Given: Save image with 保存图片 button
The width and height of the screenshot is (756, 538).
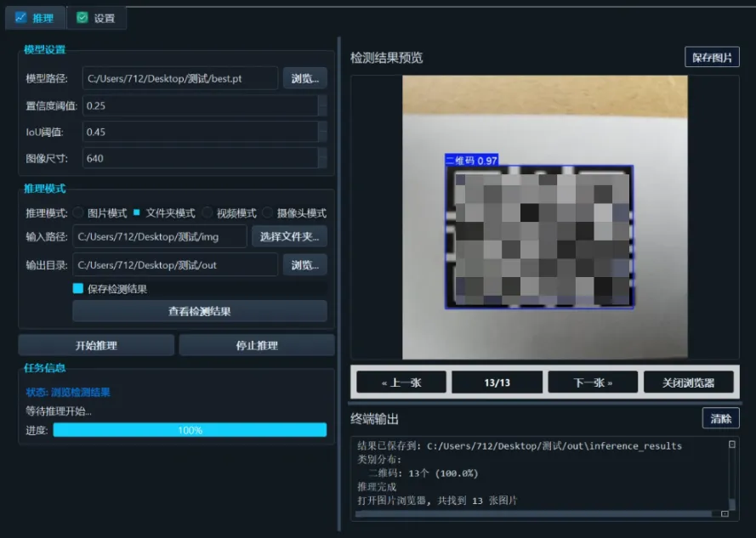Looking at the screenshot, I should (x=712, y=57).
